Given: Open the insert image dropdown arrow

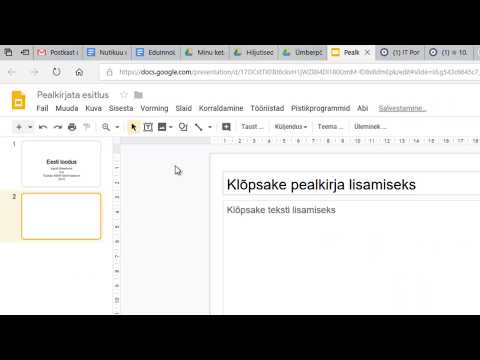Looking at the screenshot, I should coord(171,127).
